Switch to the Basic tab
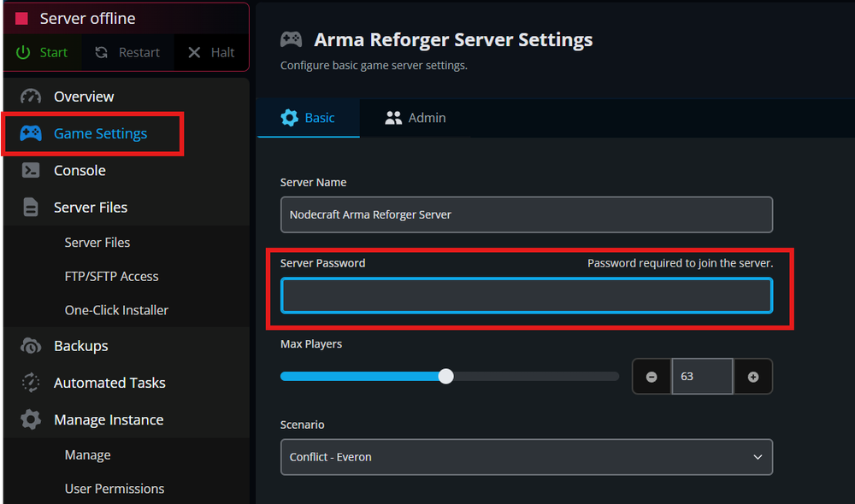The width and height of the screenshot is (855, 504). [x=308, y=118]
